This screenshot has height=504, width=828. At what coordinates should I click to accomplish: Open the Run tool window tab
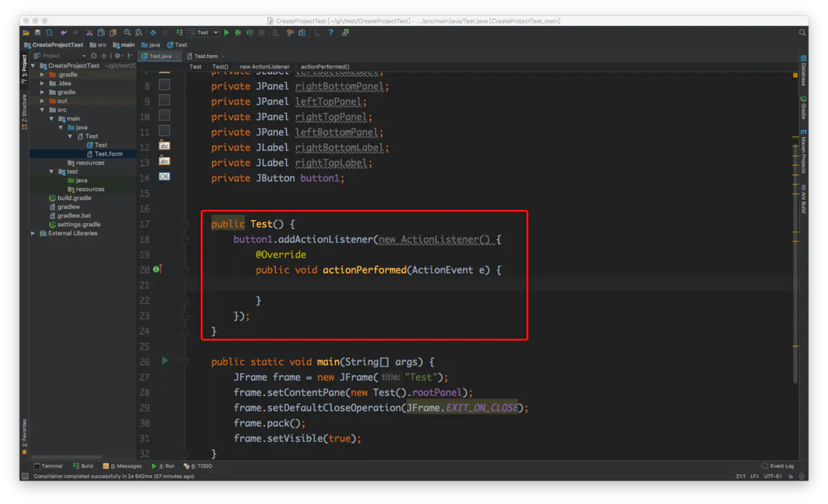pos(163,466)
